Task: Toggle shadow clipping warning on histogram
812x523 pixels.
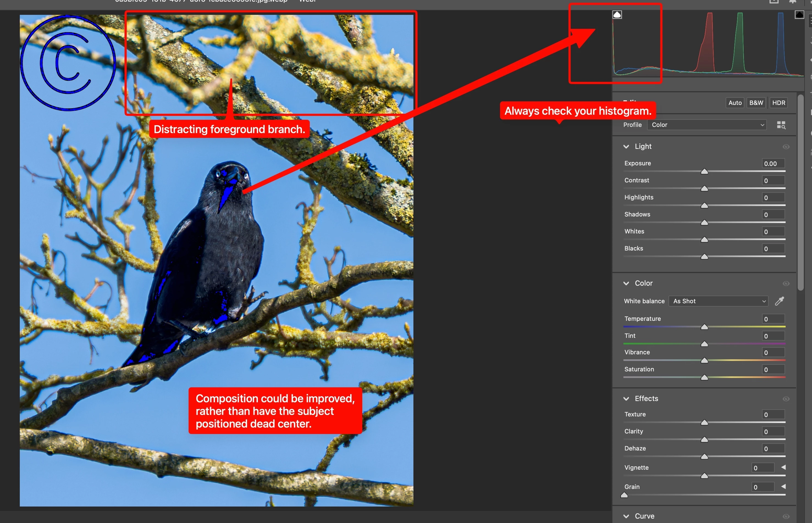Action: coord(617,15)
